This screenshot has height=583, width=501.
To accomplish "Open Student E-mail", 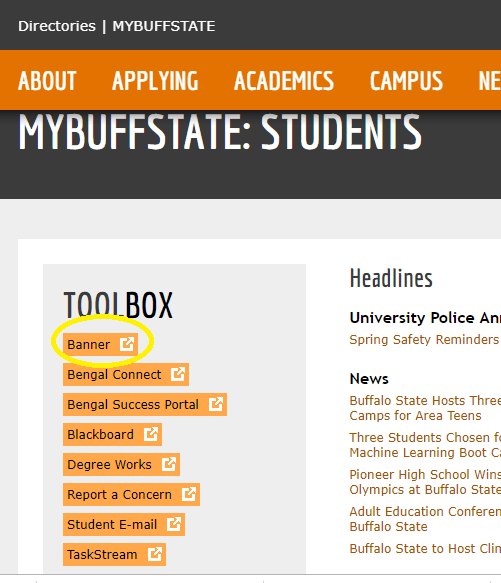I will click(x=124, y=525).
